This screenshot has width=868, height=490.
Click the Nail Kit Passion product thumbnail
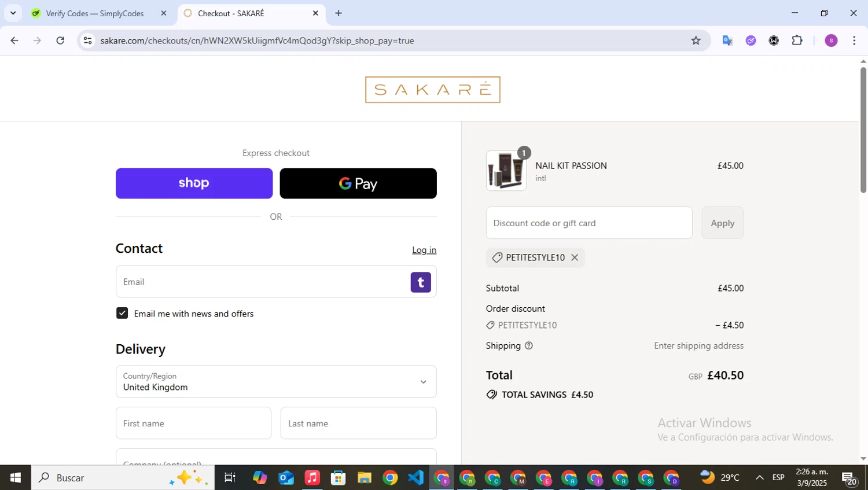506,171
